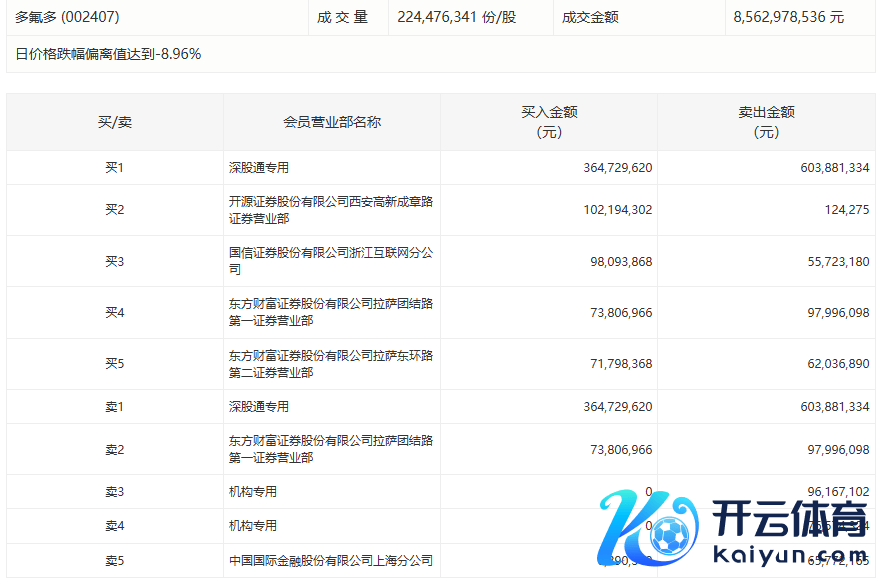Open 国信证券 浙江互联网分公司 entry
This screenshot has width=882, height=588.
coord(330,261)
